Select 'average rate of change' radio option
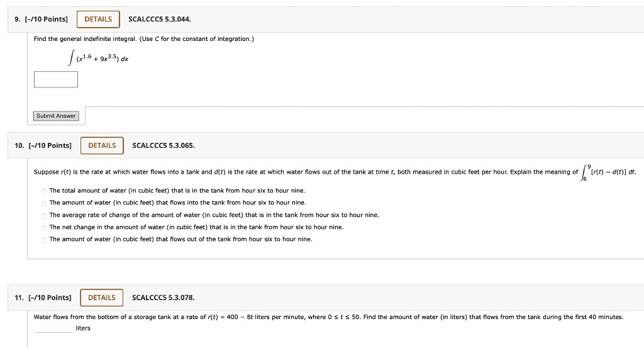This screenshot has width=644, height=348. point(43,215)
